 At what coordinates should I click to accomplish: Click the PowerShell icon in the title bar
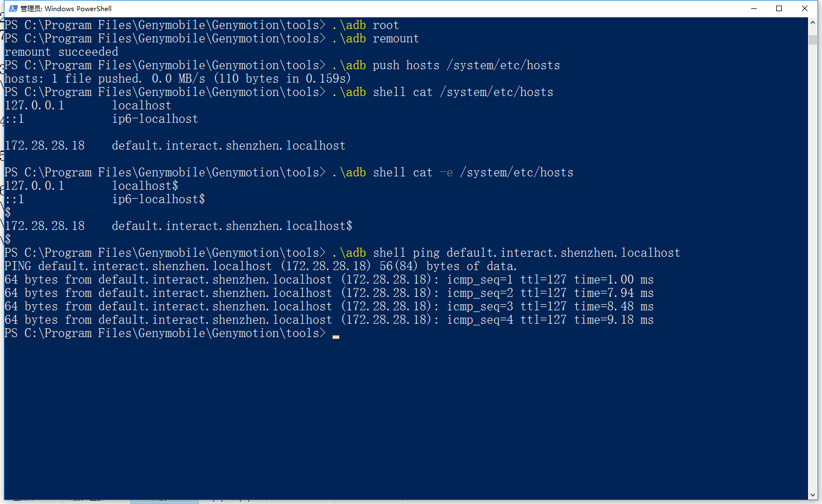(13, 8)
